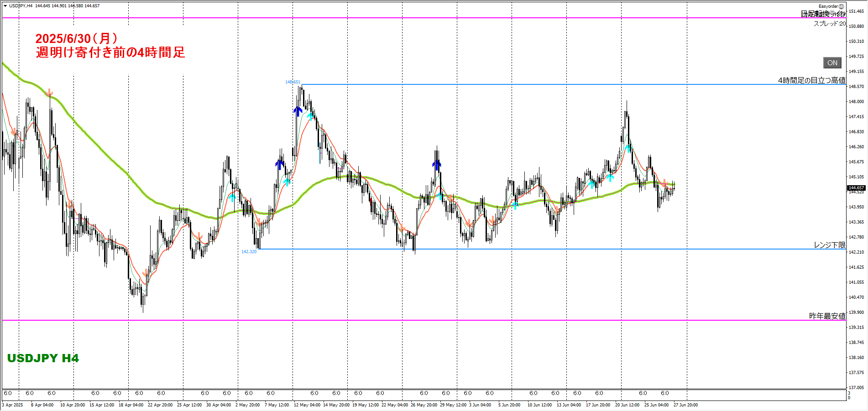868x411 pixels.
Task: Click the red 週明け寄付き前の4時間足 caption
Action: (110, 52)
